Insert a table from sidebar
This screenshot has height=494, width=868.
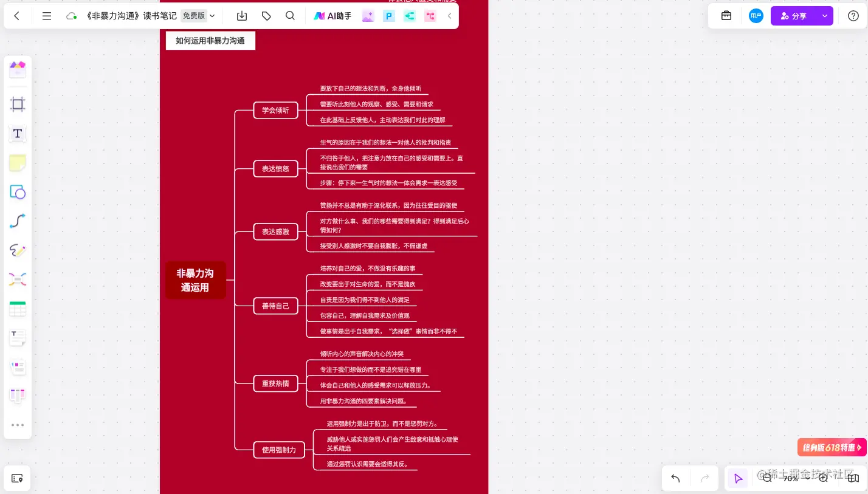point(18,309)
